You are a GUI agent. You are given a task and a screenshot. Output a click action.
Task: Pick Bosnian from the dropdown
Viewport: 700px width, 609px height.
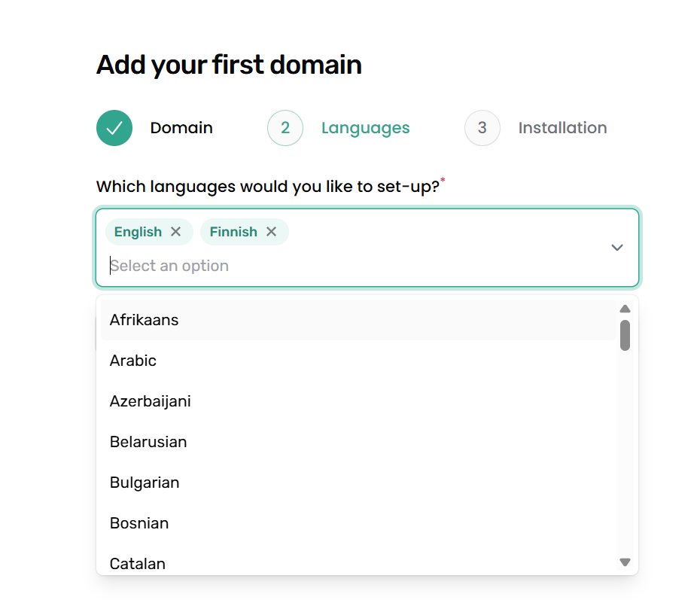tap(139, 523)
